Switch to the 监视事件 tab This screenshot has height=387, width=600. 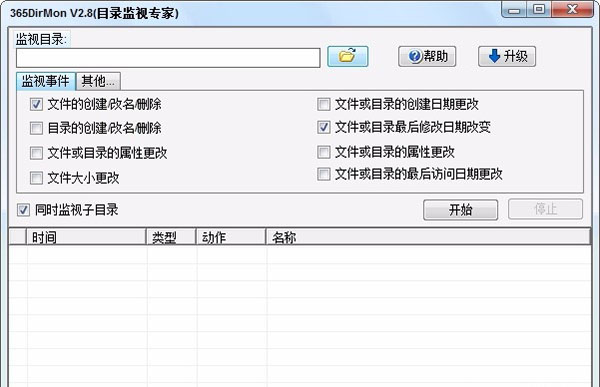(x=46, y=81)
